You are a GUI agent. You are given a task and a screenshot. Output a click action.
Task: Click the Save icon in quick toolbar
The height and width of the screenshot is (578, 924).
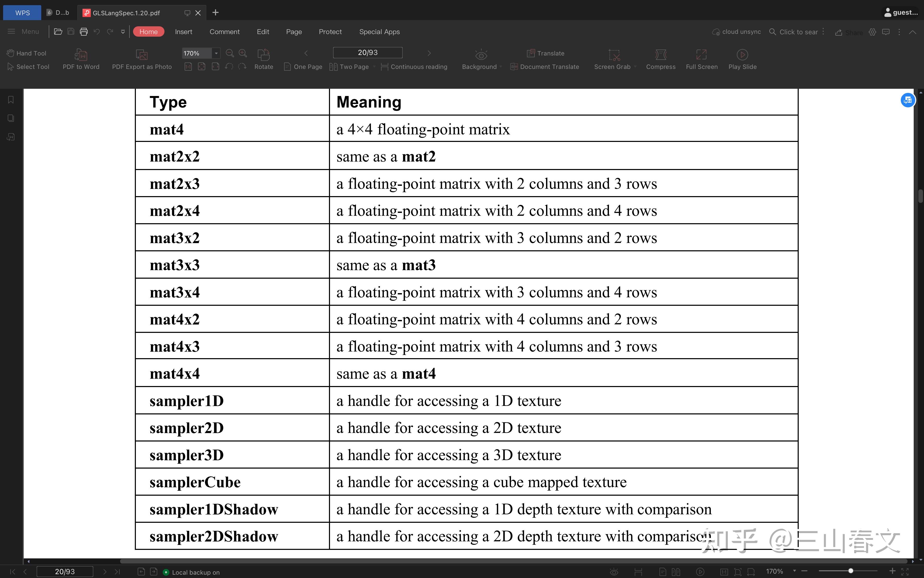point(71,32)
